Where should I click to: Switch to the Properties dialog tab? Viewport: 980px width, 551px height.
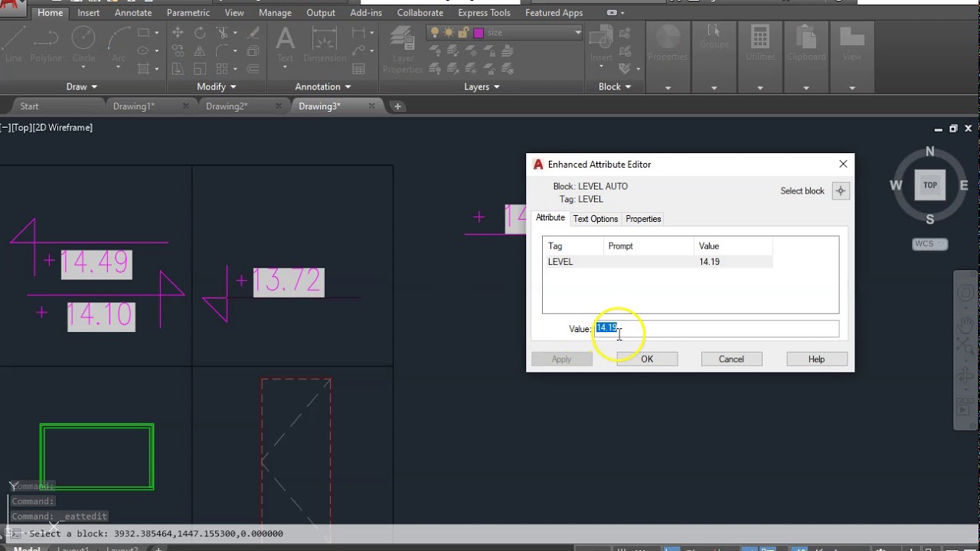643,219
